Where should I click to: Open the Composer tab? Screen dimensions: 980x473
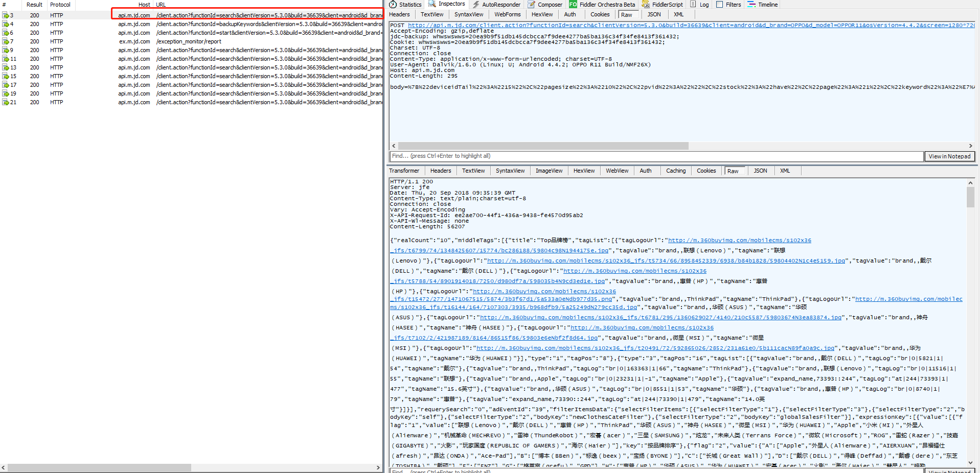tap(545, 5)
